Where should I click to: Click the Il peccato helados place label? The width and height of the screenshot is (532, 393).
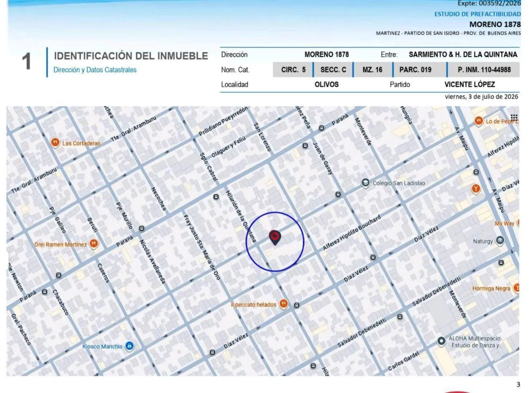tap(253, 305)
